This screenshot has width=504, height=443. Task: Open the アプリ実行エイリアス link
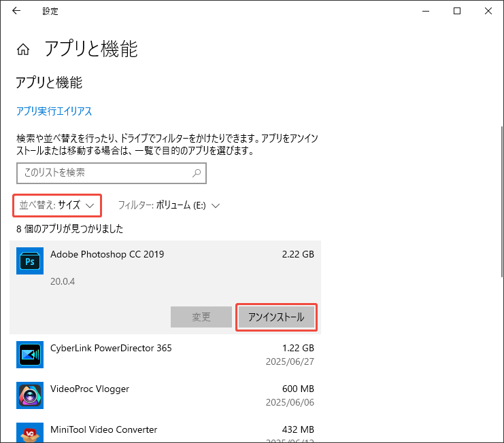pos(54,111)
